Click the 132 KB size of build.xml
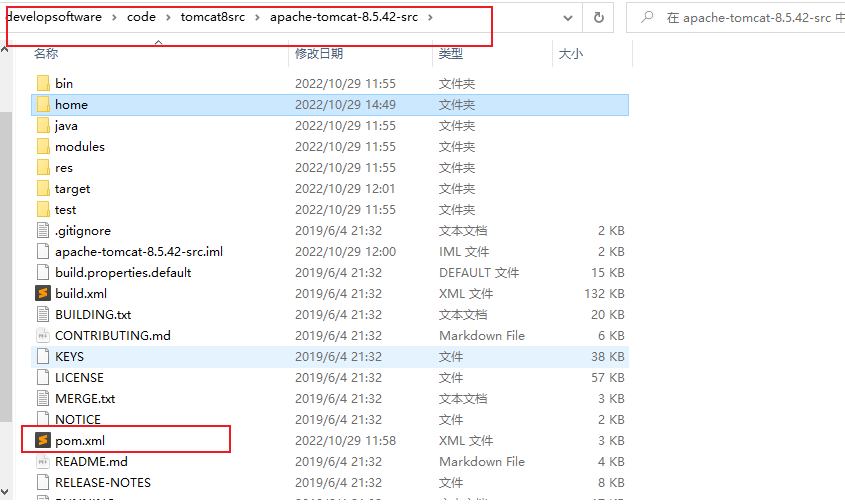This screenshot has width=845, height=504. 604,293
